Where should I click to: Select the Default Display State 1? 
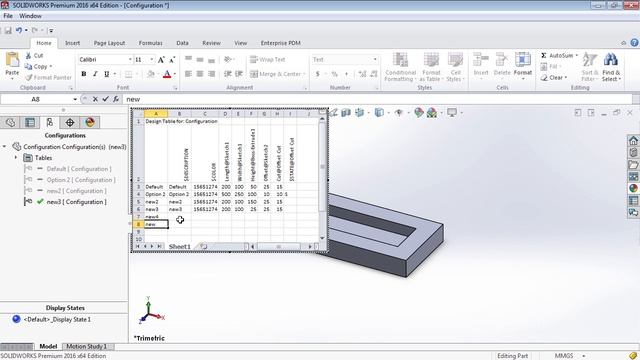coord(57,320)
